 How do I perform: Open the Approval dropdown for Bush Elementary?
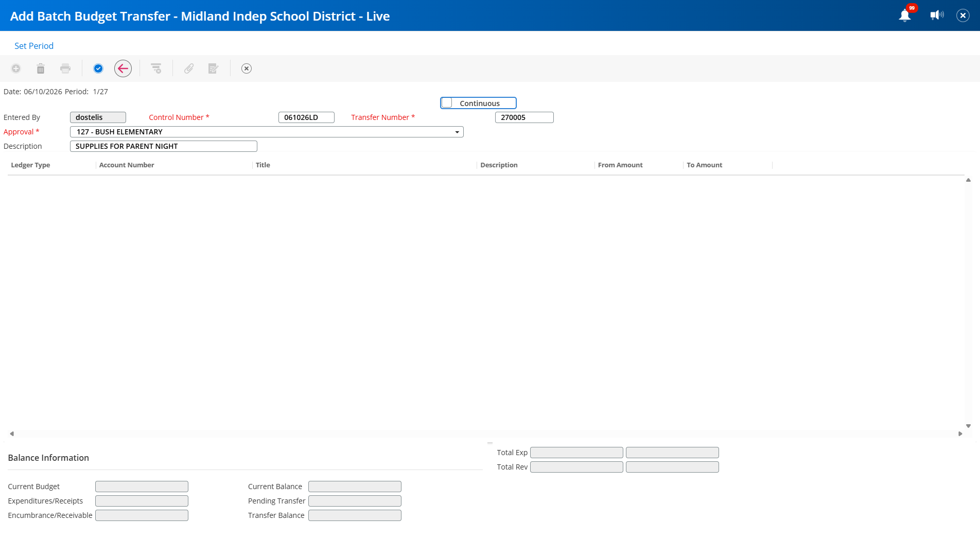pos(267,132)
